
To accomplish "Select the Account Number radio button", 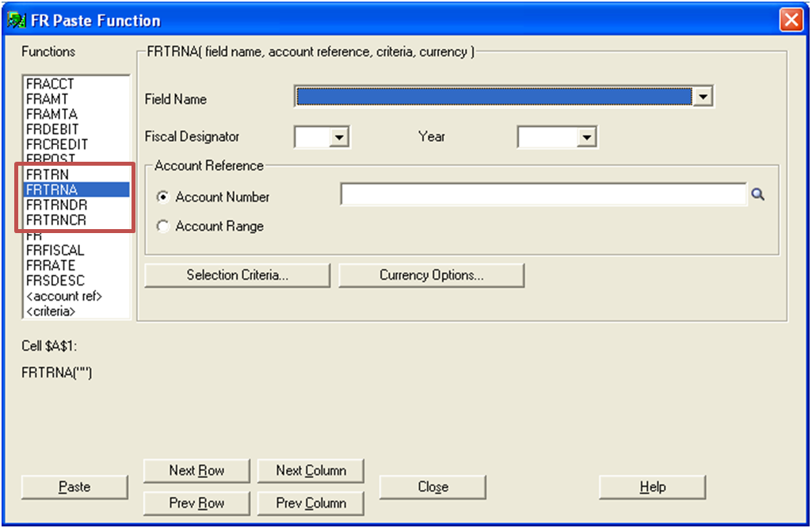I will [162, 197].
